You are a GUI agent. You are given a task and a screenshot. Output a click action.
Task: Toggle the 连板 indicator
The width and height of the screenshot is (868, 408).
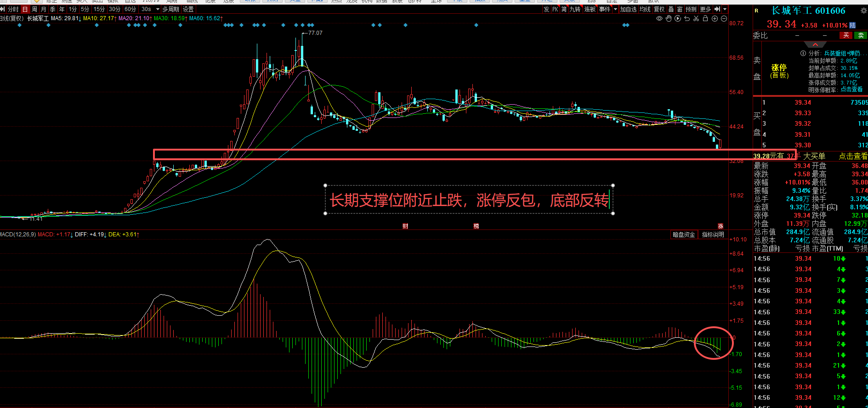click(x=590, y=9)
